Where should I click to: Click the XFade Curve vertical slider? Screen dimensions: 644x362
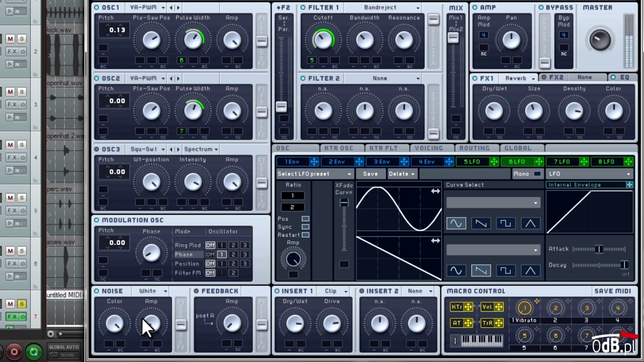tap(344, 225)
